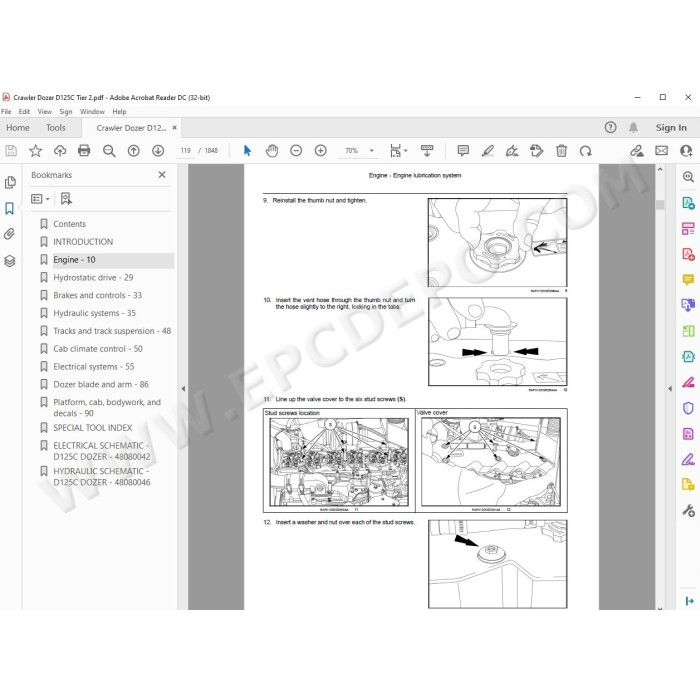700x700 pixels.
Task: Open the Window menu
Action: [92, 112]
